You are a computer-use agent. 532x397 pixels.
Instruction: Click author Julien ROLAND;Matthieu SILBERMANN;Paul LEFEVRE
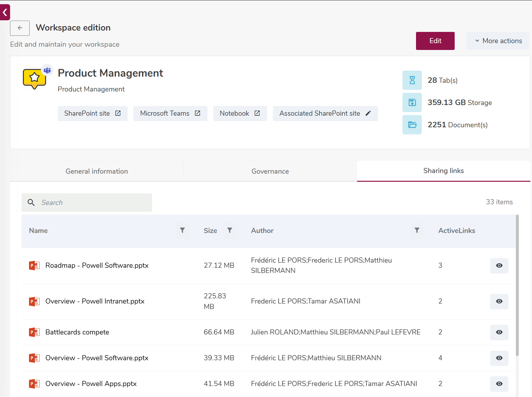(x=336, y=332)
